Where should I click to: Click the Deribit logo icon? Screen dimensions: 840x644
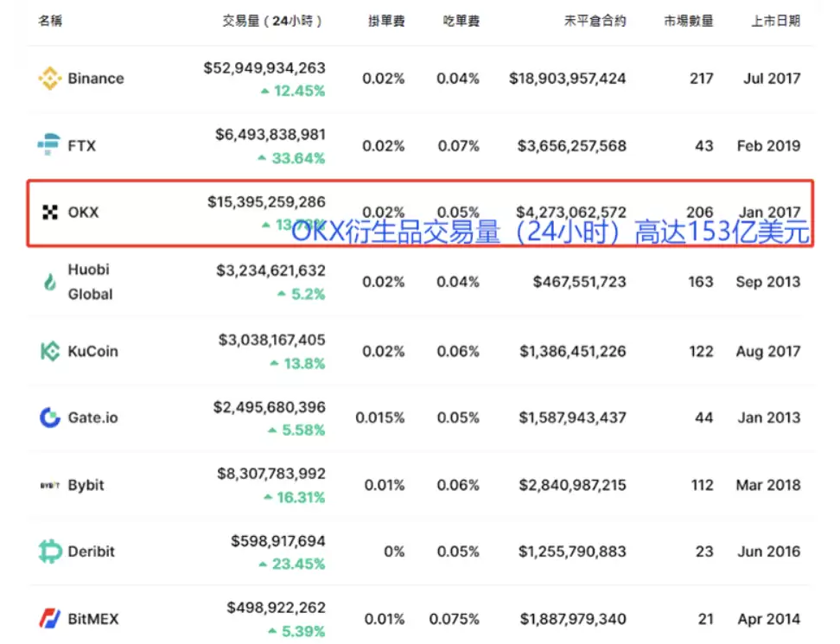49,551
